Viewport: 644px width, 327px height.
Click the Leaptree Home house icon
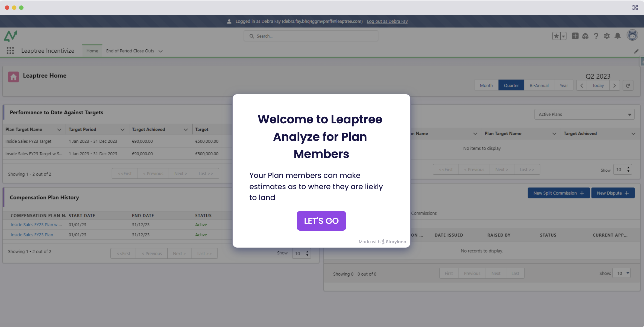(13, 77)
